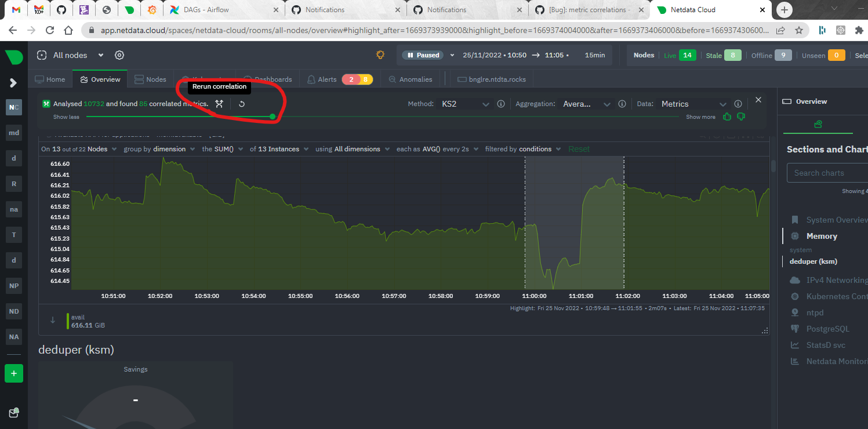Open the room settings gear beside All nodes

pos(119,54)
